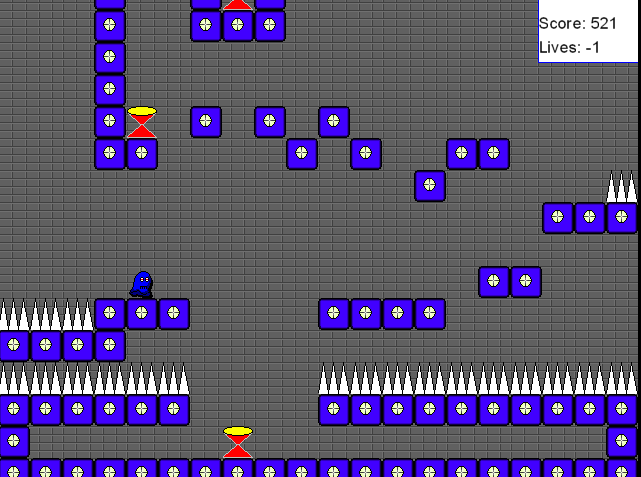Click the Lives: -1 readout

[570, 47]
